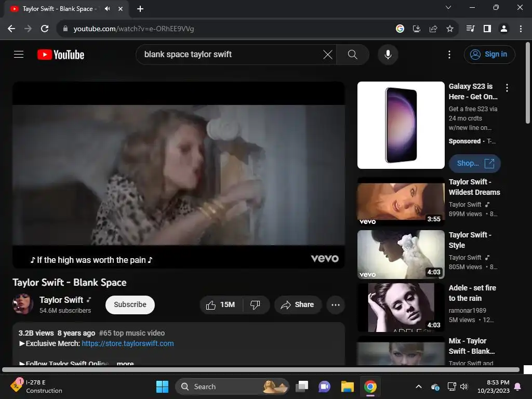
Task: Click the Sign in button
Action: (489, 54)
